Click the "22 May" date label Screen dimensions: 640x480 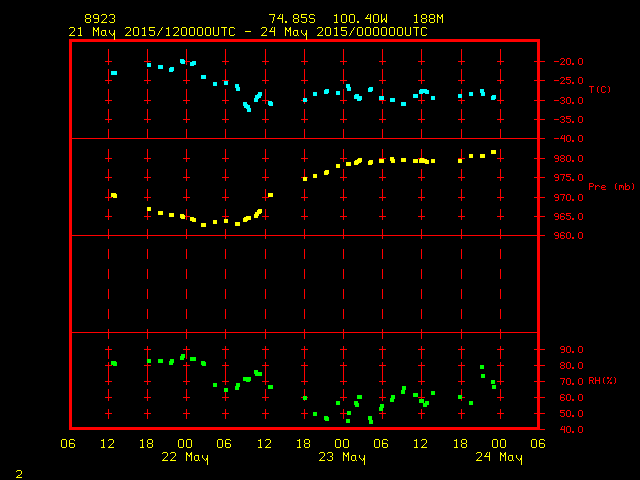(x=185, y=457)
